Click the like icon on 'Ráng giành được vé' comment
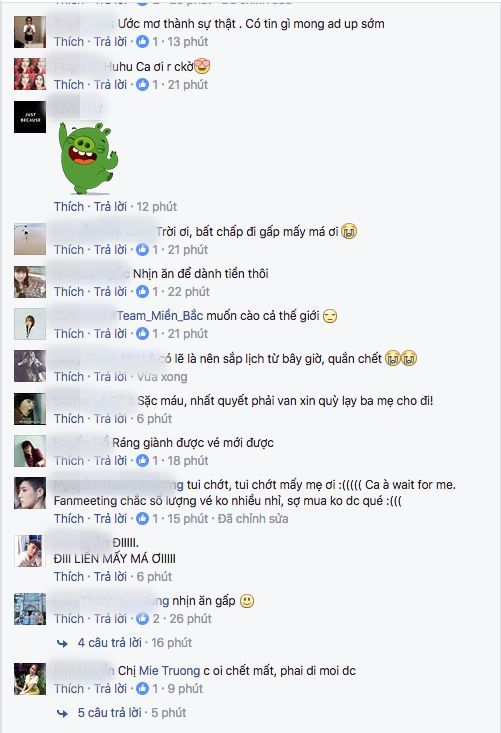This screenshot has height=733, width=501. coord(143,460)
